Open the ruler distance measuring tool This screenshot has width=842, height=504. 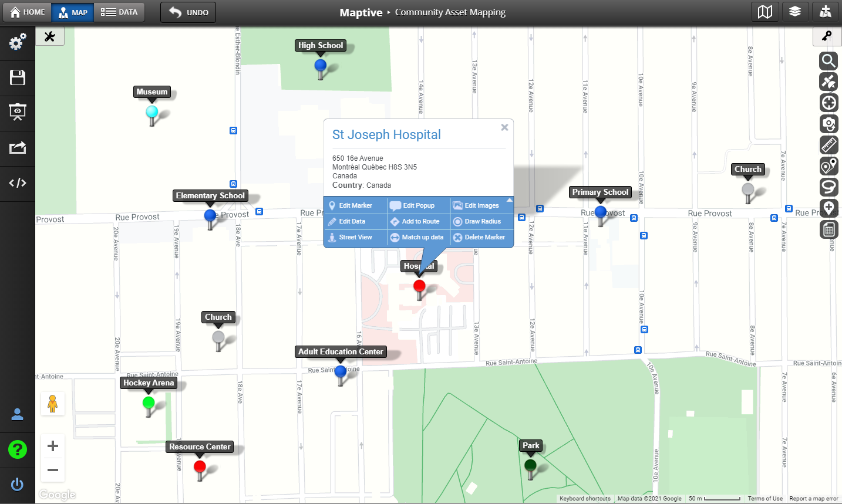tap(828, 145)
